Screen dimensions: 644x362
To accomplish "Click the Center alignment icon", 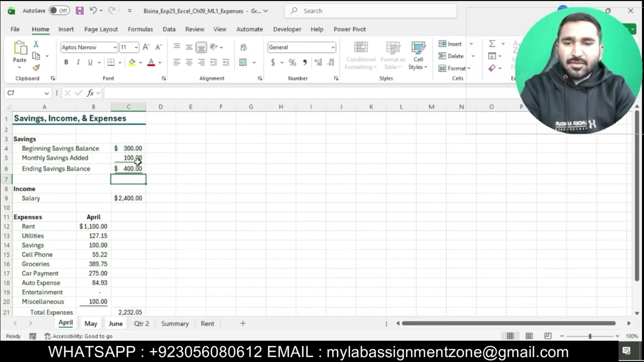I will coord(189,62).
